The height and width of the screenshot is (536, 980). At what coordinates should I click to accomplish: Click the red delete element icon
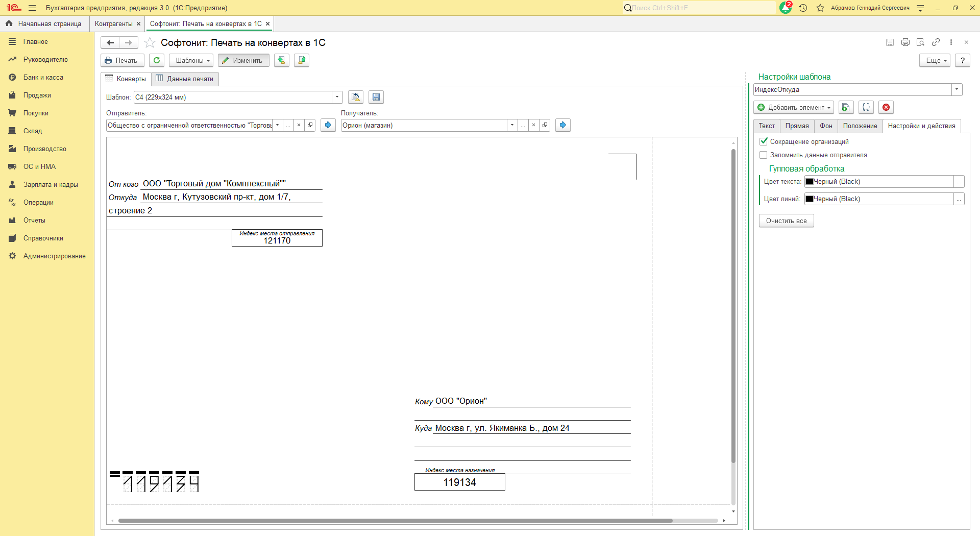pyautogui.click(x=886, y=107)
